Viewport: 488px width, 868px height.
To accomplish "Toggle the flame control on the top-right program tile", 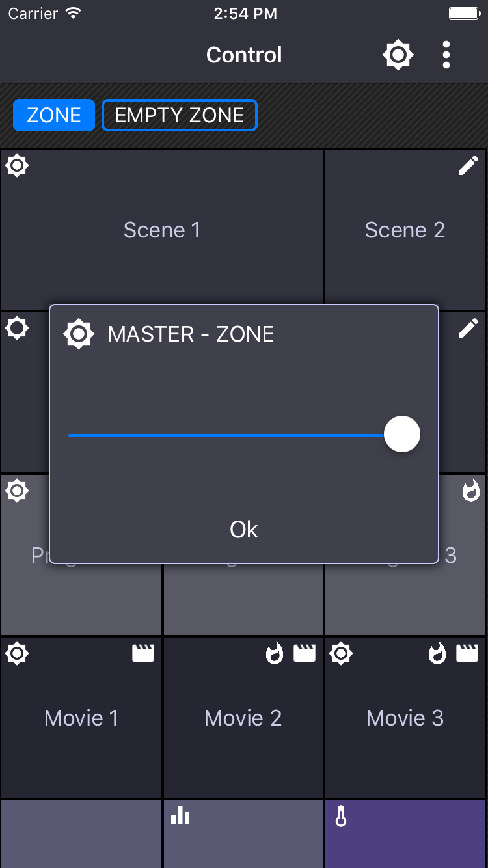I will point(472,491).
